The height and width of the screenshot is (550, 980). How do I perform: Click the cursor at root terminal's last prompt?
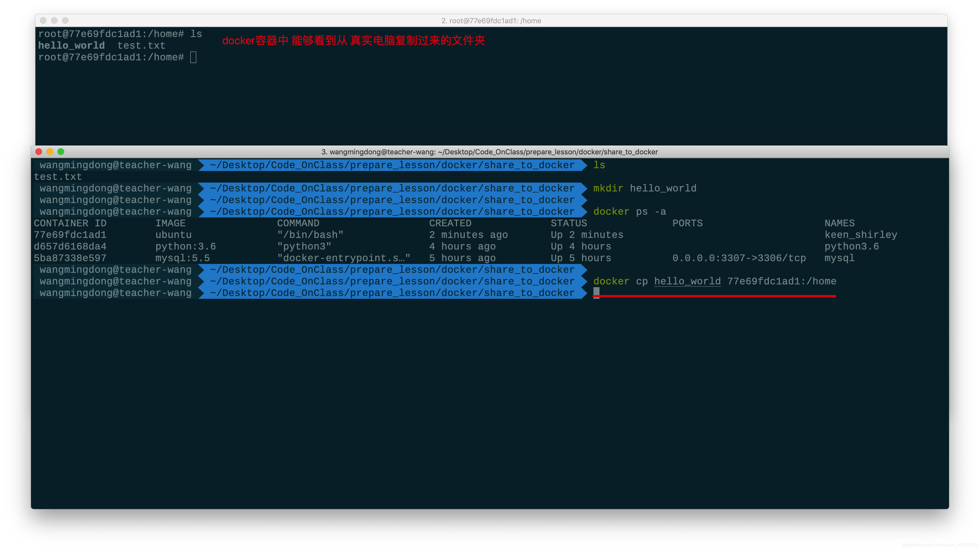193,58
